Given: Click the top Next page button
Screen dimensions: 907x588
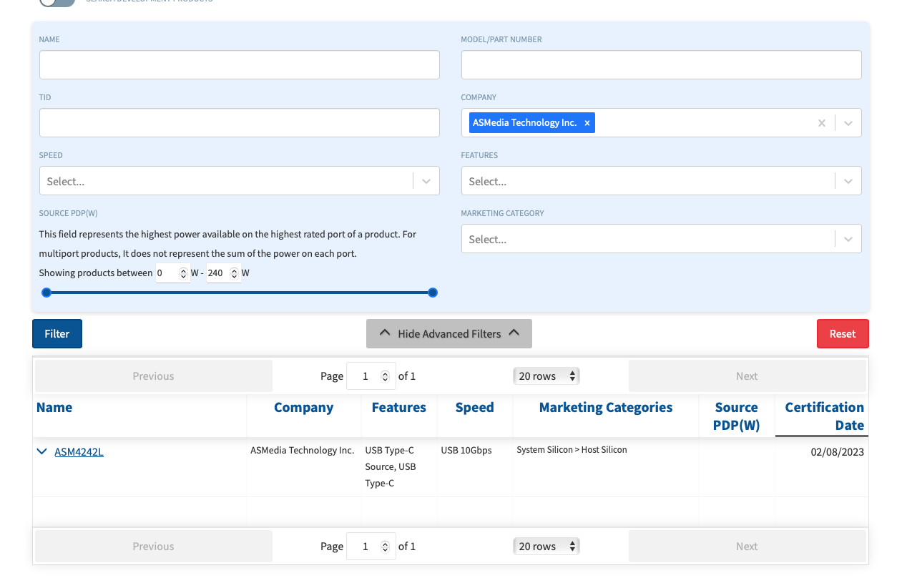Looking at the screenshot, I should pyautogui.click(x=747, y=376).
